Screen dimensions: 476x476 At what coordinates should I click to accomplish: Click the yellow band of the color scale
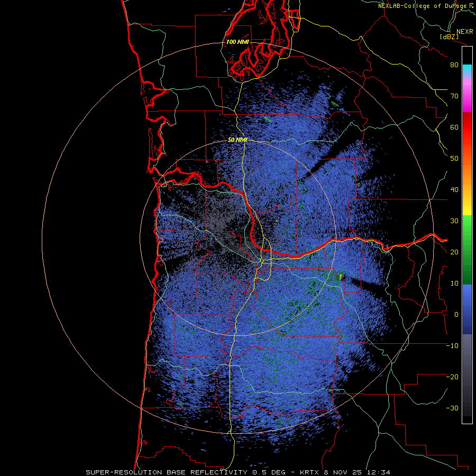467,206
